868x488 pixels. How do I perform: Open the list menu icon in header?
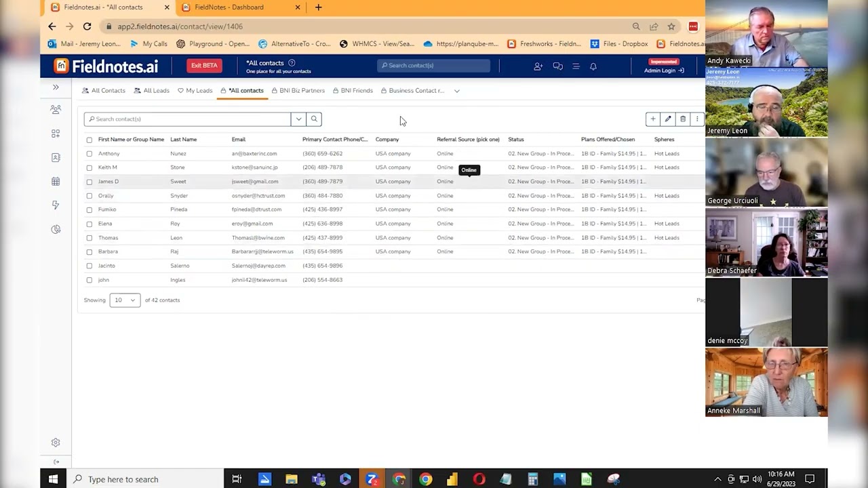(x=576, y=66)
